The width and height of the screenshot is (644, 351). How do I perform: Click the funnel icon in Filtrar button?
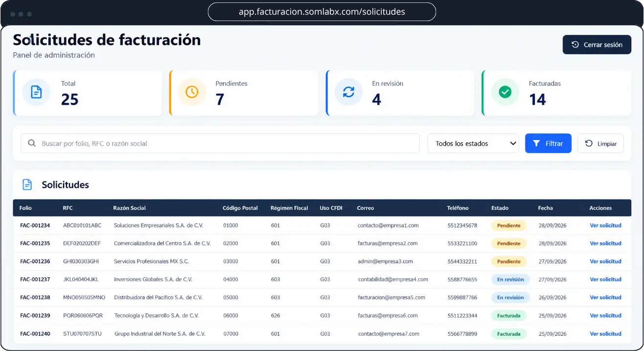[x=536, y=143]
